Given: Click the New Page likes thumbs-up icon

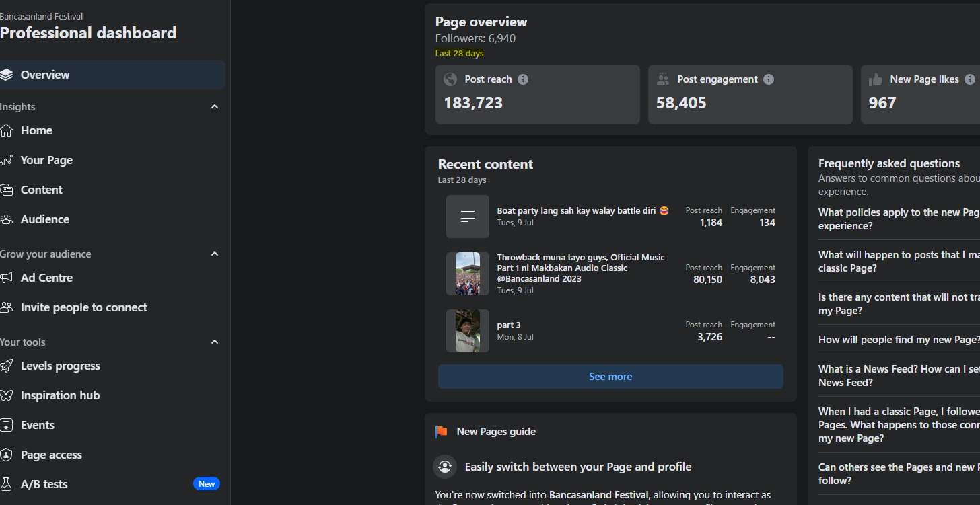Looking at the screenshot, I should (876, 79).
